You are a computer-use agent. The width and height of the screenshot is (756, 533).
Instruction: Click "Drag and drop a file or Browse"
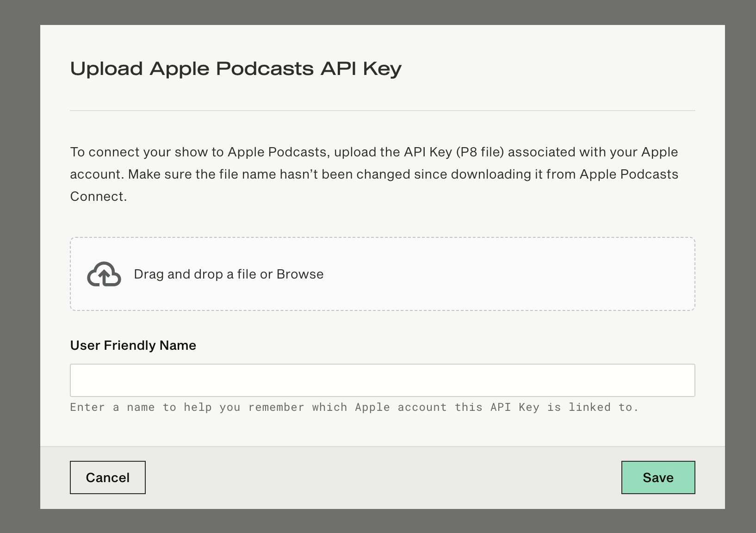tap(229, 274)
